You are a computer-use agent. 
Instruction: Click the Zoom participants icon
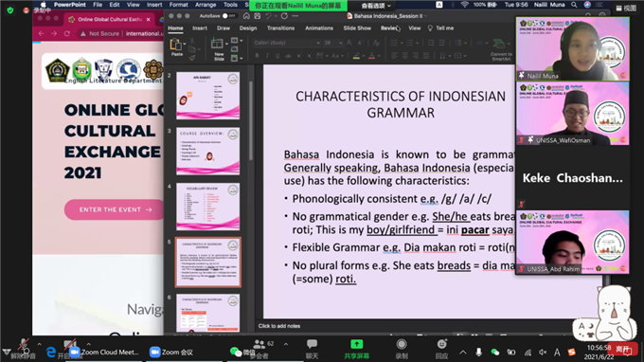[x=259, y=344]
